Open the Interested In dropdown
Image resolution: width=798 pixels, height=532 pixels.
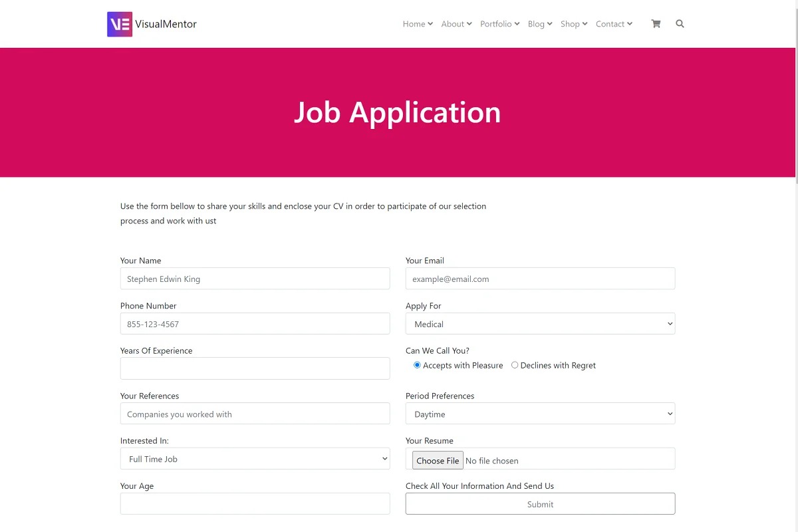(x=255, y=459)
